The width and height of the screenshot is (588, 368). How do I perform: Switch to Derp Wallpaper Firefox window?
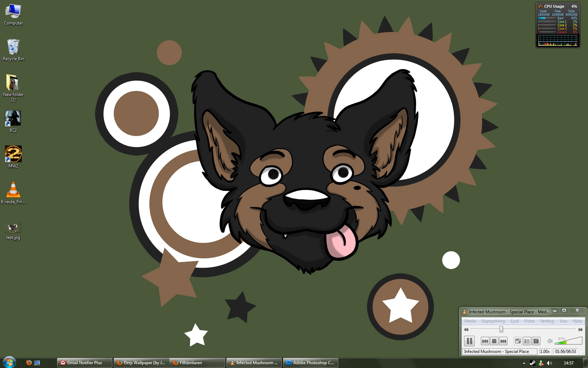click(141, 363)
